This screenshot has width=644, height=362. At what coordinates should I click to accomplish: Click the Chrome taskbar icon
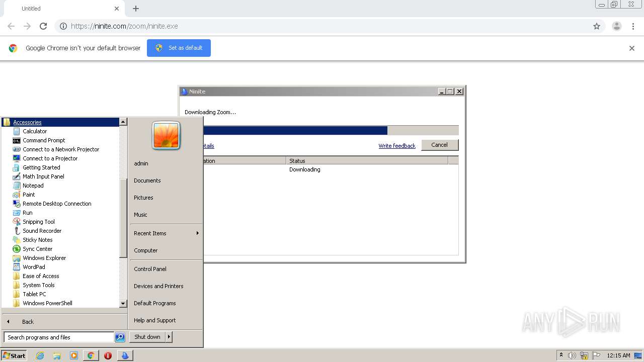click(91, 355)
